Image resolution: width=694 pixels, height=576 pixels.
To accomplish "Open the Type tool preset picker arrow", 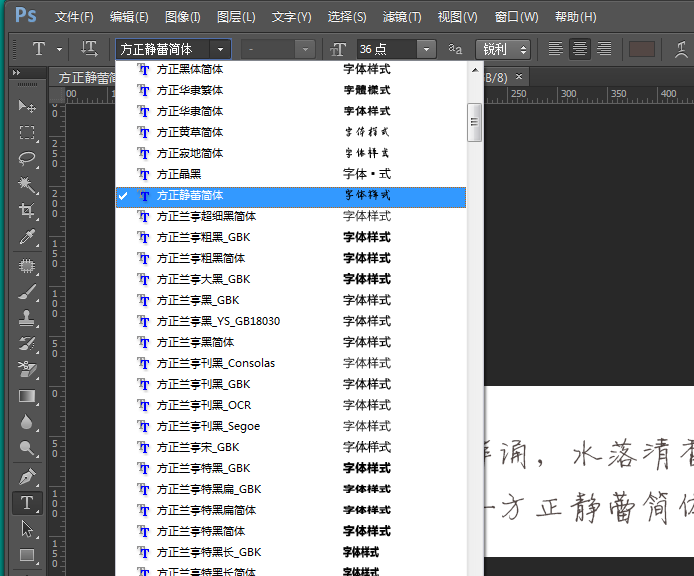I will 59,49.
